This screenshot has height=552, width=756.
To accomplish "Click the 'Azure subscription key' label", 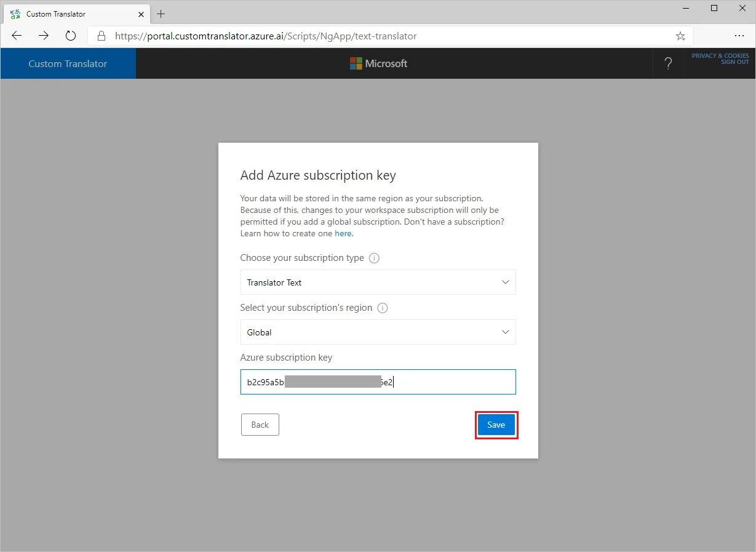I will click(286, 358).
